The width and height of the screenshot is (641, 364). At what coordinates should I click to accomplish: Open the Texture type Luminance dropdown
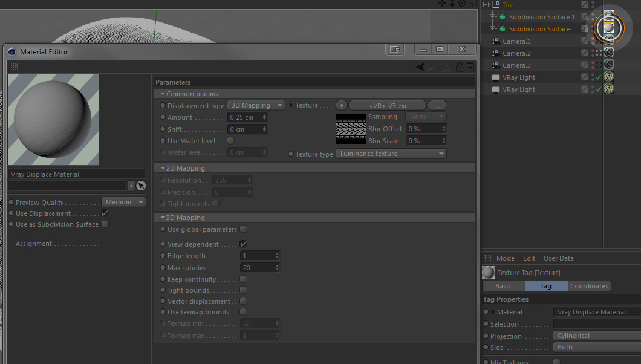pyautogui.click(x=391, y=154)
